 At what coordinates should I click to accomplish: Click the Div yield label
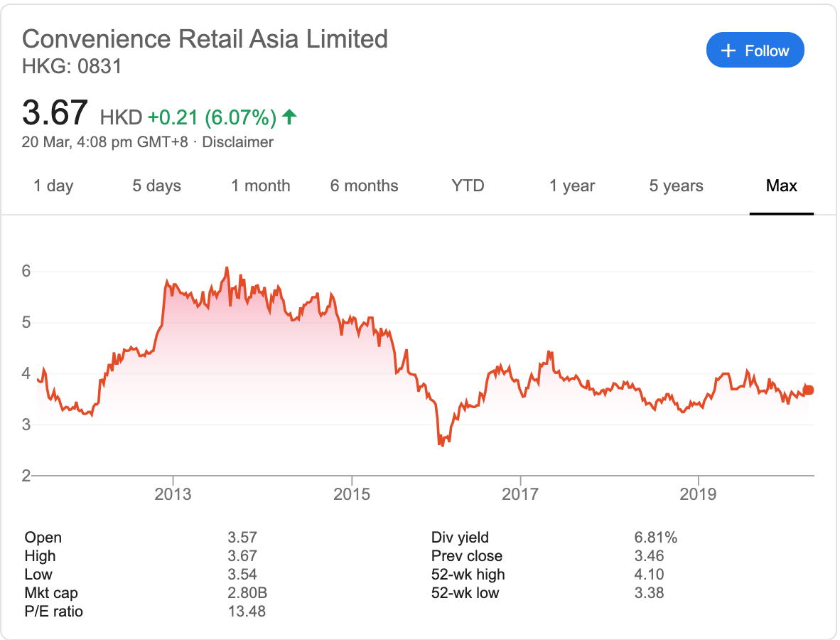pos(460,537)
